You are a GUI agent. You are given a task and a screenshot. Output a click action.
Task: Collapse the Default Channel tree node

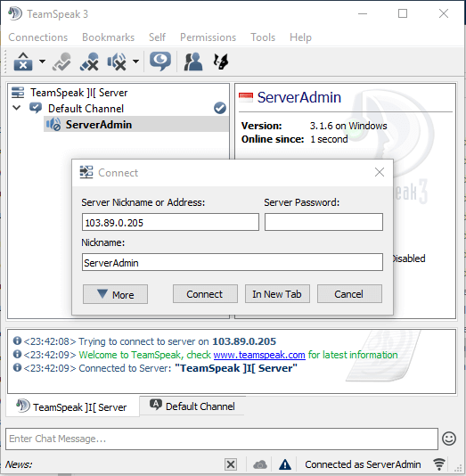click(x=17, y=108)
